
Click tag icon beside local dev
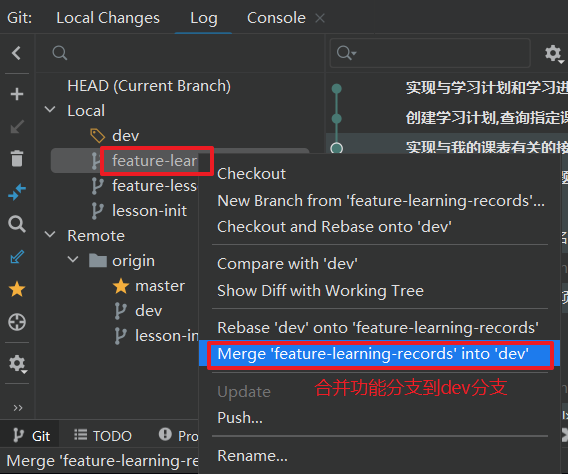(x=97, y=136)
